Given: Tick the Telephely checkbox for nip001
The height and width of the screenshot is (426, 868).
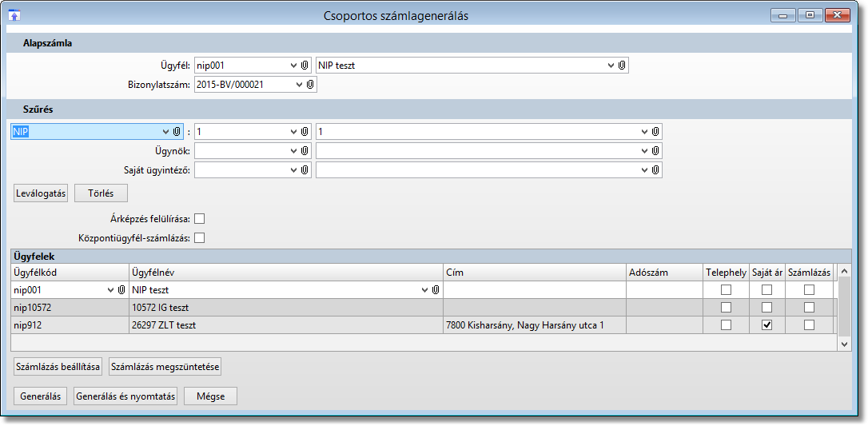Looking at the screenshot, I should pyautogui.click(x=726, y=289).
